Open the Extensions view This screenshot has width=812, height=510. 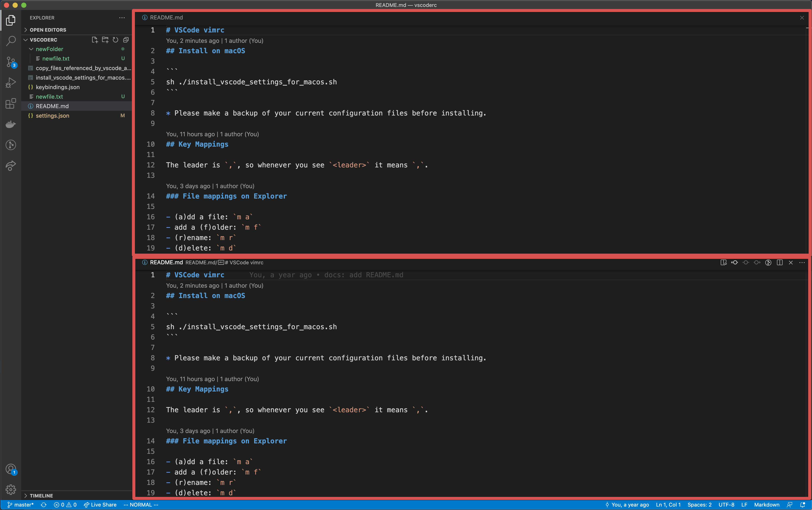[11, 103]
